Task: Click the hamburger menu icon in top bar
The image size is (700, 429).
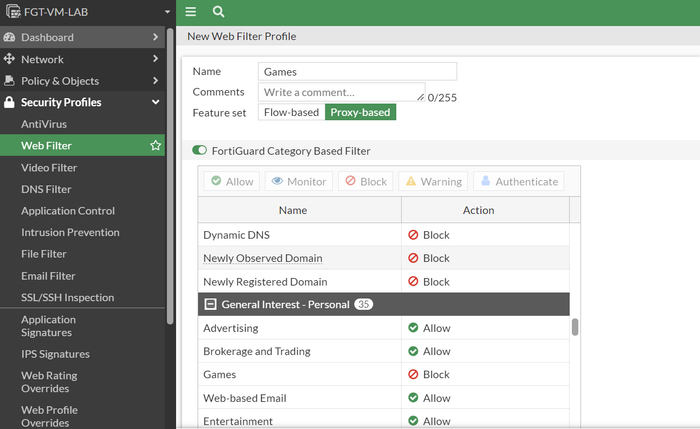Action: coord(191,12)
